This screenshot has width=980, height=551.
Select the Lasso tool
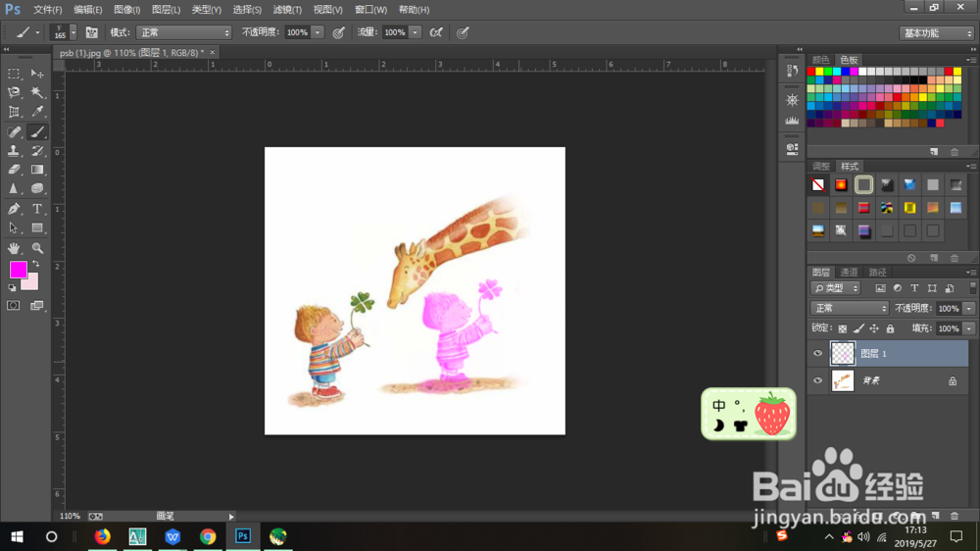13,92
